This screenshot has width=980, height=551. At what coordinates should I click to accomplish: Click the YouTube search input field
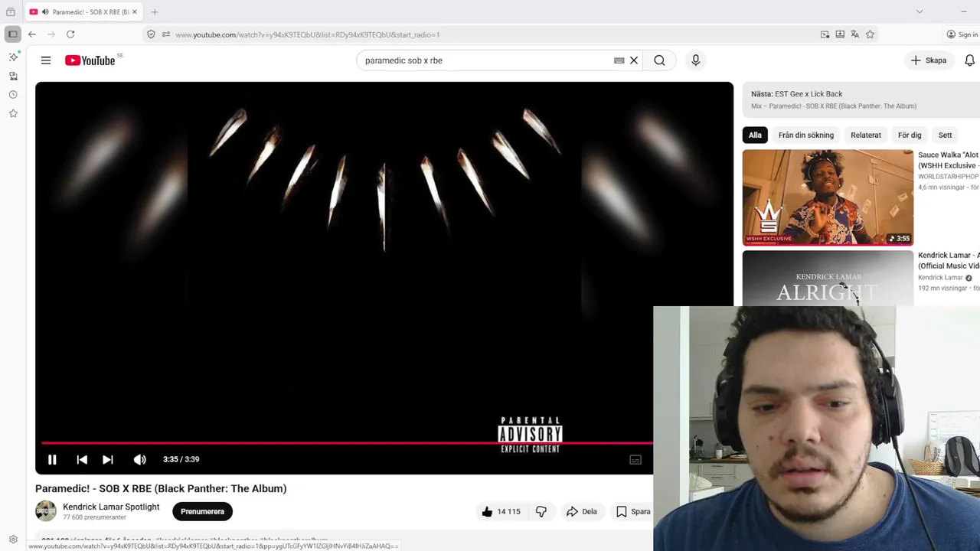(x=486, y=60)
